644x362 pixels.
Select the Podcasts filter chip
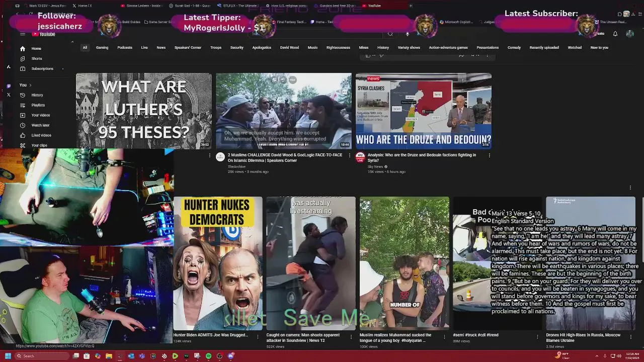(x=125, y=48)
